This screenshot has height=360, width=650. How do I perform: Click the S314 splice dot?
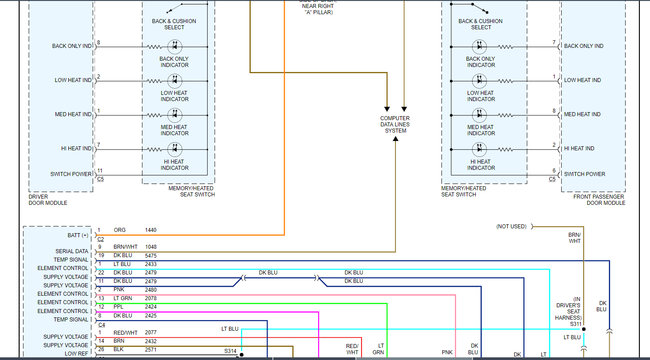tap(241, 355)
